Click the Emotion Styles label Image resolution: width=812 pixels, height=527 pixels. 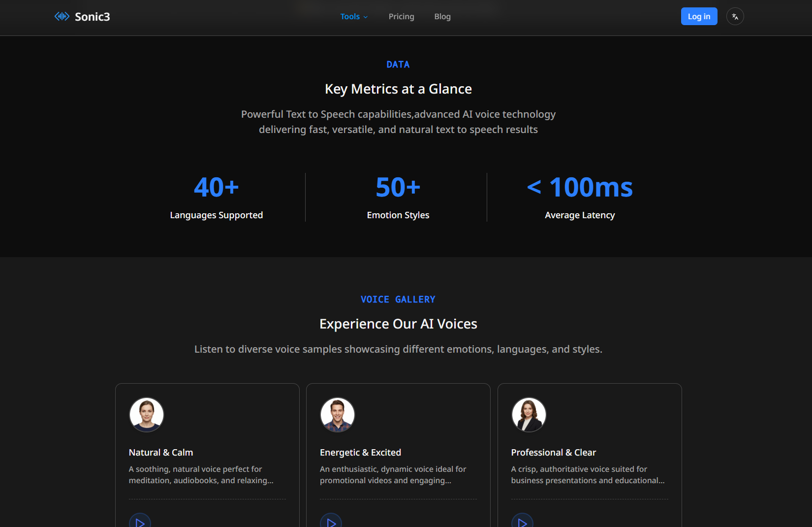(x=398, y=215)
